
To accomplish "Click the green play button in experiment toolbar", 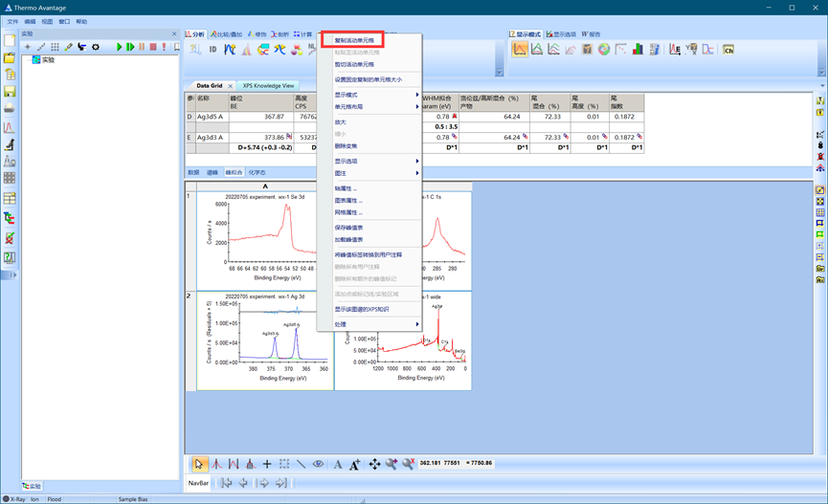I will (x=120, y=47).
